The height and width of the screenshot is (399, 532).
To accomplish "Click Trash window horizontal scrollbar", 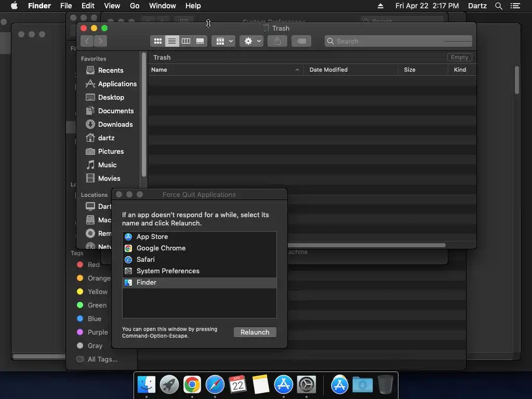I will 366,245.
